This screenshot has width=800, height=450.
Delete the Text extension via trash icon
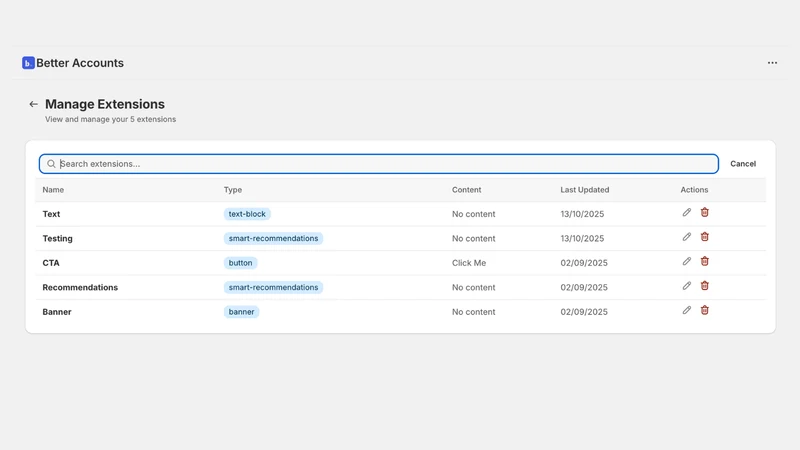pyautogui.click(x=705, y=212)
